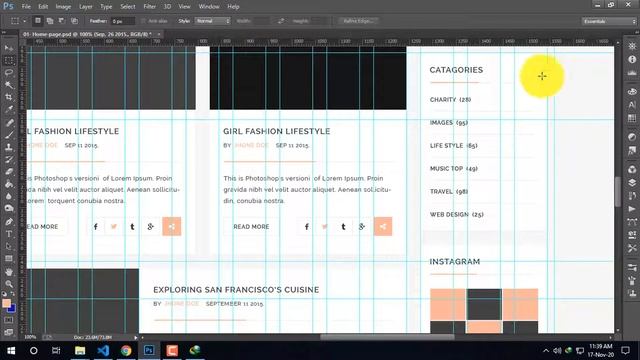
Task: Select the Clone Stamp tool
Action: 9,147
